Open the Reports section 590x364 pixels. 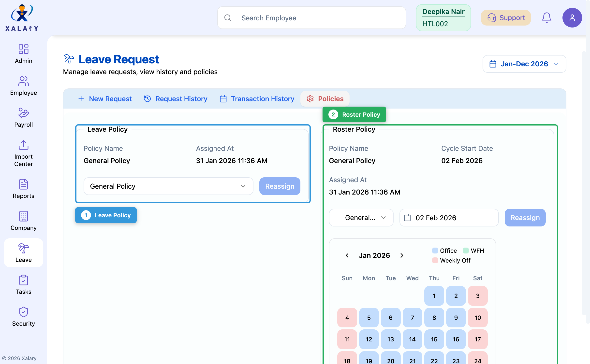(23, 189)
